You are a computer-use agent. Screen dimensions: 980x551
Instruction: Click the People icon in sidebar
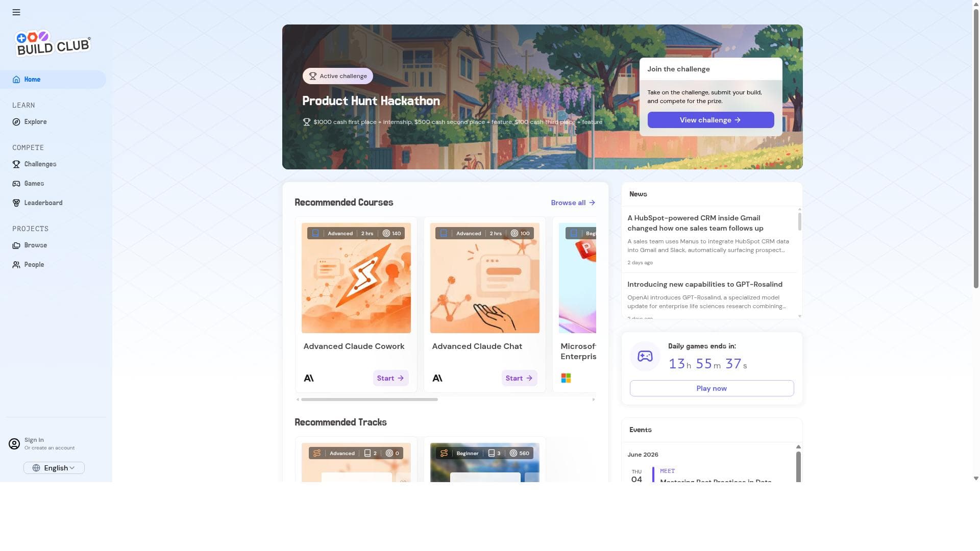pyautogui.click(x=16, y=265)
